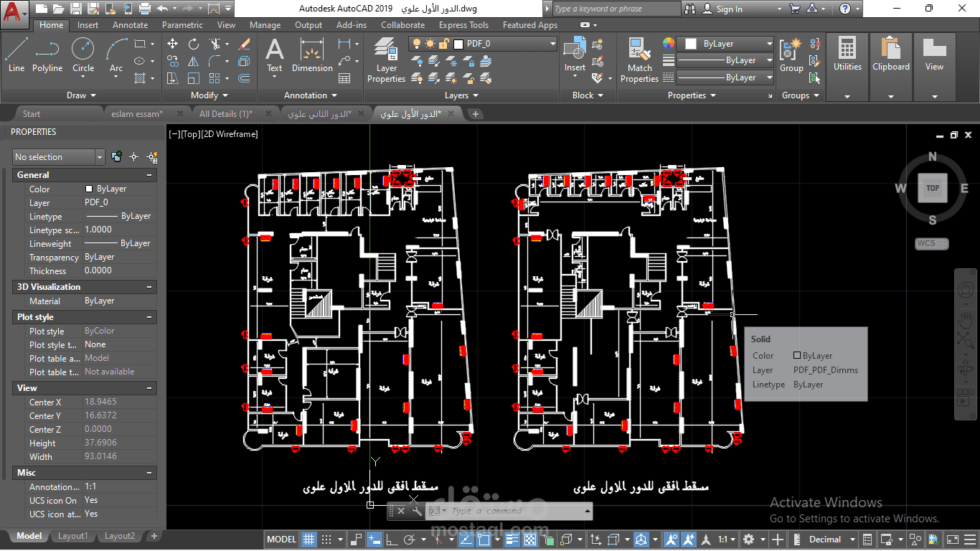Image resolution: width=980 pixels, height=551 pixels.
Task: Open Layer Properties manager
Action: pyautogui.click(x=386, y=60)
